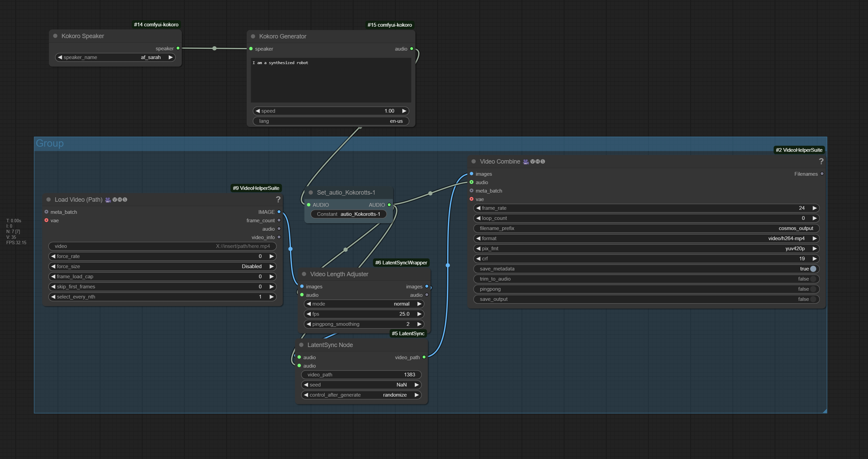This screenshot has height=459, width=868.
Task: Click the #2 VideoHelperSuite badge
Action: pyautogui.click(x=799, y=150)
